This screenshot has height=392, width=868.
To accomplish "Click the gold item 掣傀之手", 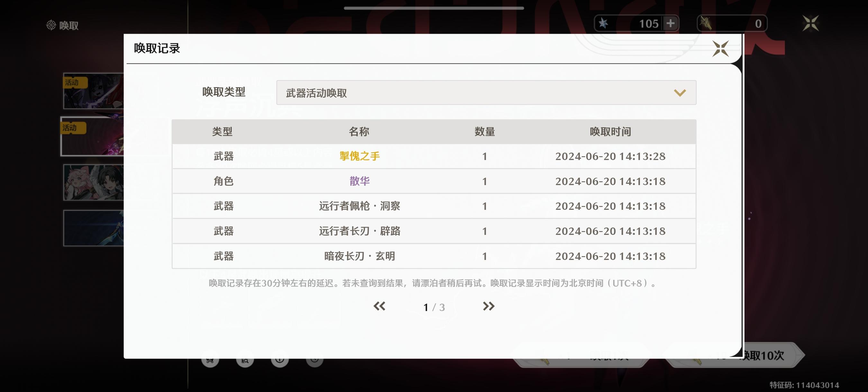I will pos(359,156).
